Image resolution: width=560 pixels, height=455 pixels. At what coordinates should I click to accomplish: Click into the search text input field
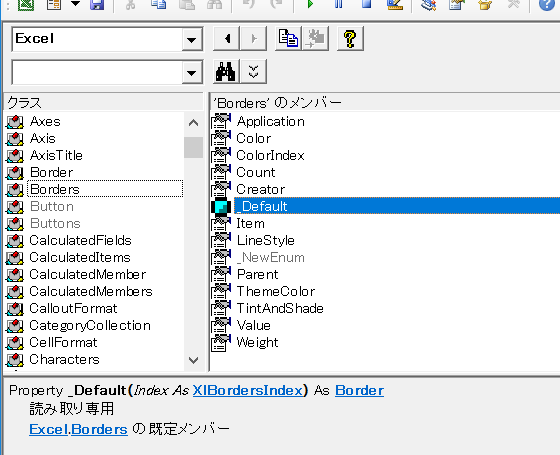(x=97, y=72)
